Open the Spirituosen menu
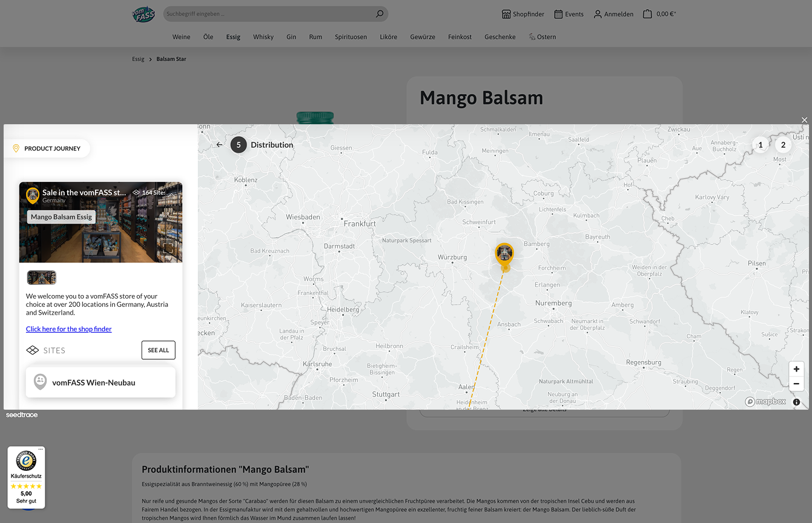Viewport: 812px width, 523px height. [351, 37]
